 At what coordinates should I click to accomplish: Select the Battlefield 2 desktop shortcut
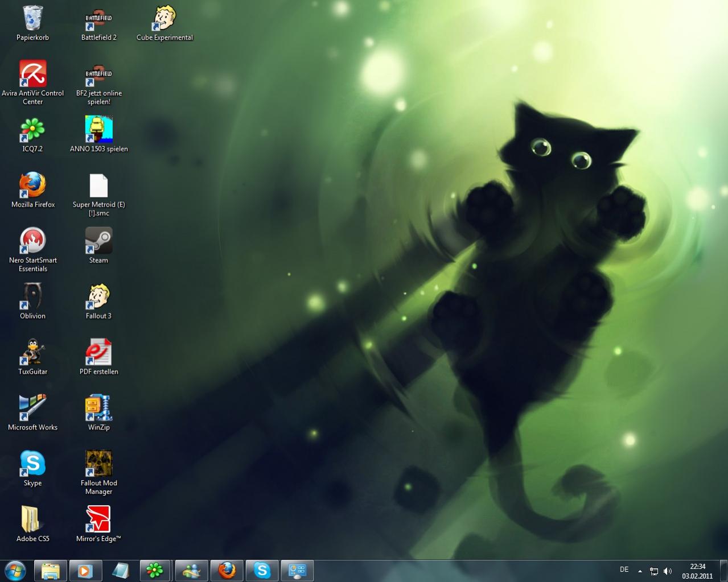98,23
